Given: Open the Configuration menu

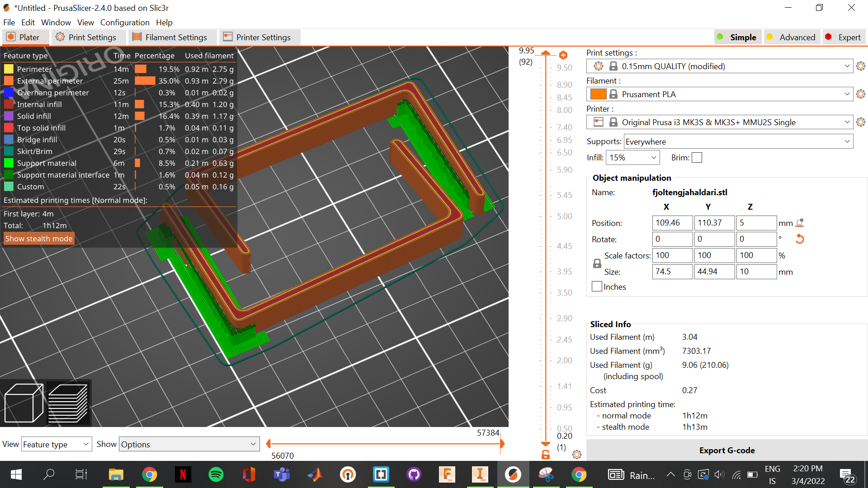Looking at the screenshot, I should point(125,22).
